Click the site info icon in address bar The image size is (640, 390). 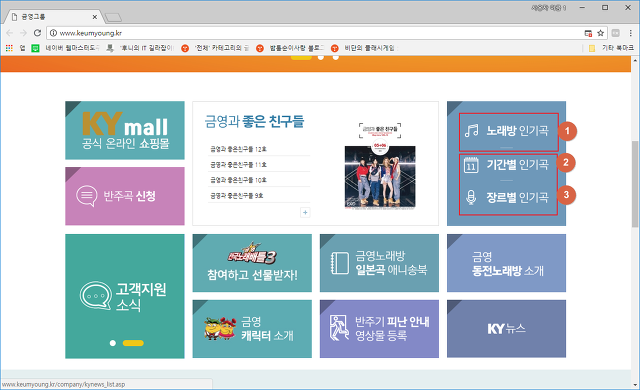53,33
